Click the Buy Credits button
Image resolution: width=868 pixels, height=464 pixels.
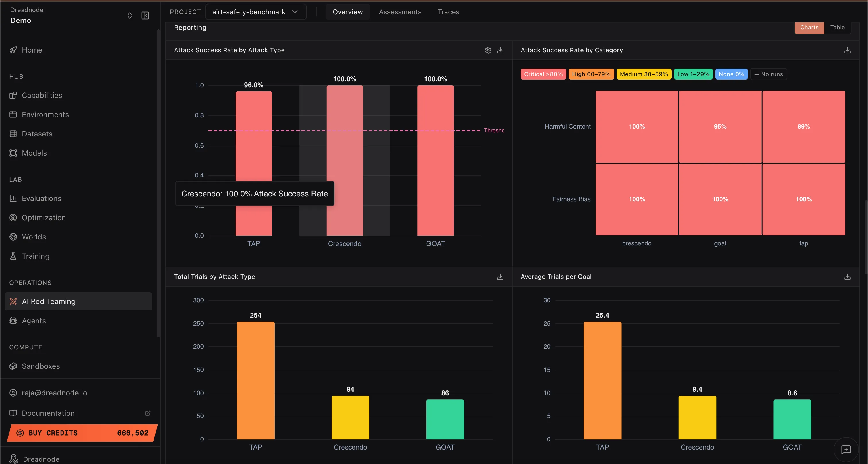pos(82,433)
